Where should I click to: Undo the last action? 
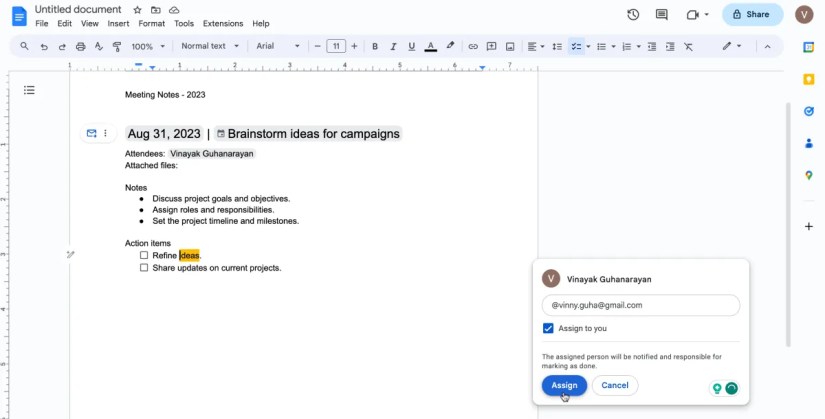coord(44,47)
